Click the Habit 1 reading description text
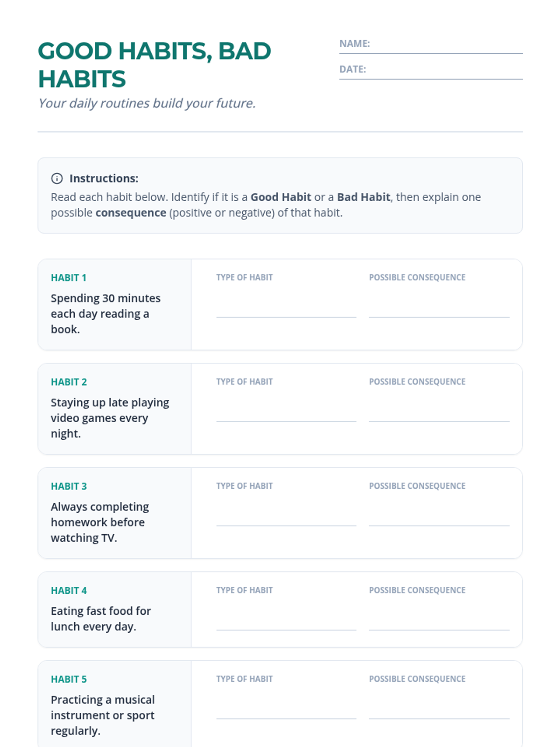Viewport: 560px width, 747px height. pos(105,314)
